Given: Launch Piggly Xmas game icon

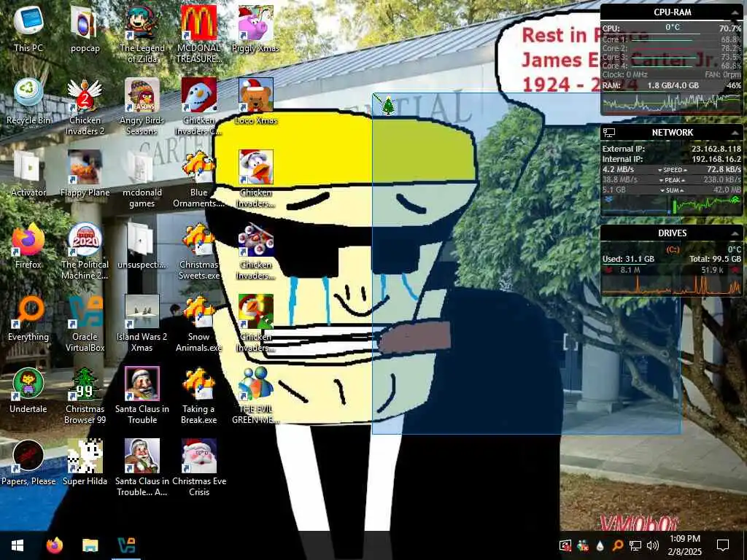Looking at the screenshot, I should coord(256,28).
